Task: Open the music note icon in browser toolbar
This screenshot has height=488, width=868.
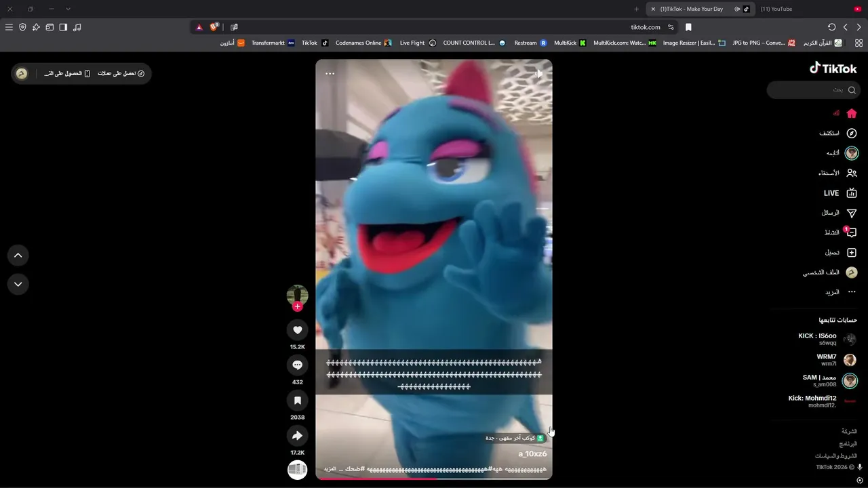Action: pyautogui.click(x=77, y=27)
